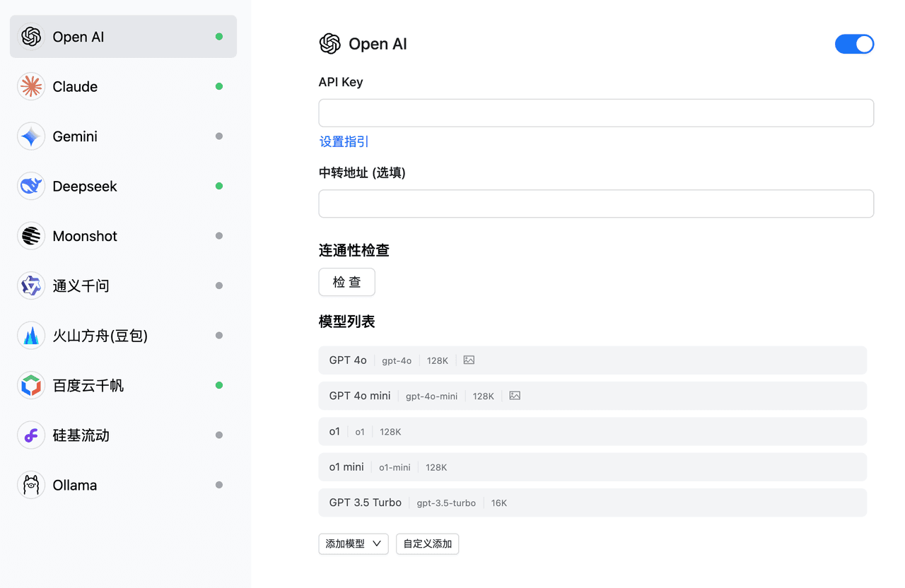Click the 通义千问 provider icon
The height and width of the screenshot is (588, 905).
point(31,286)
